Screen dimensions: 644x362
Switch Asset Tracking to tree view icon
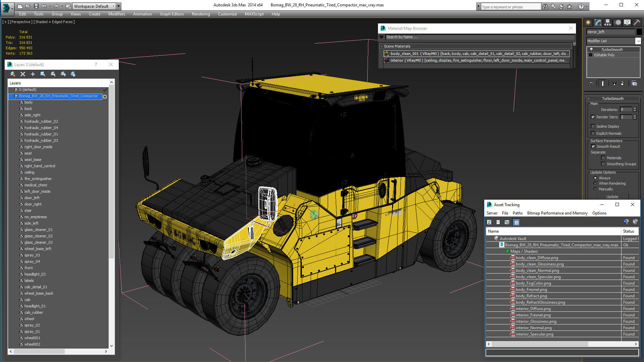coord(507,222)
